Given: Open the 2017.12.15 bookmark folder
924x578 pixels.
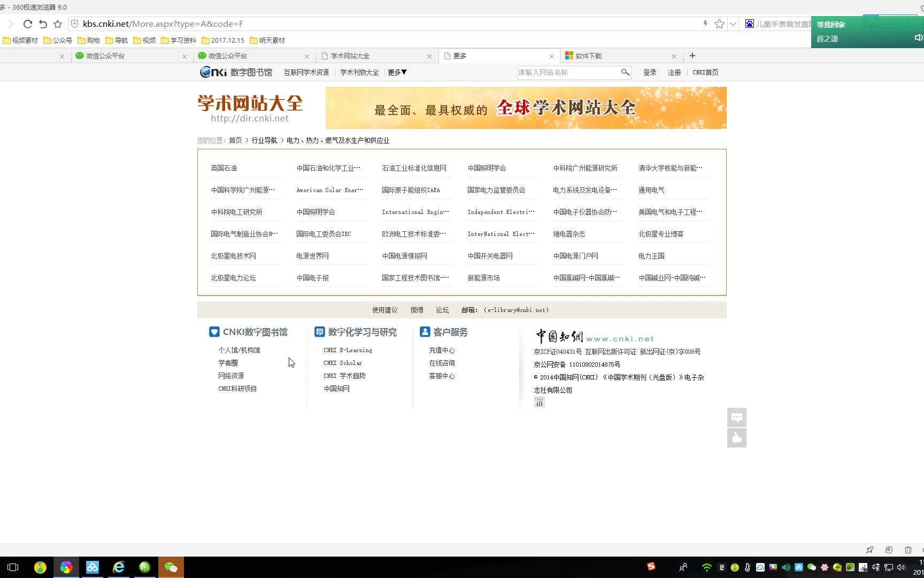Looking at the screenshot, I should click(223, 40).
